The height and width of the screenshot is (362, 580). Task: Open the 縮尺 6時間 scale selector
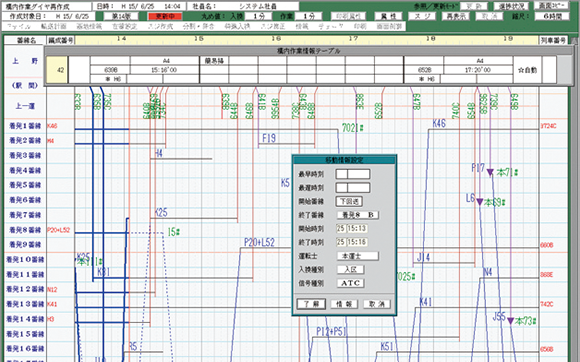pos(552,16)
